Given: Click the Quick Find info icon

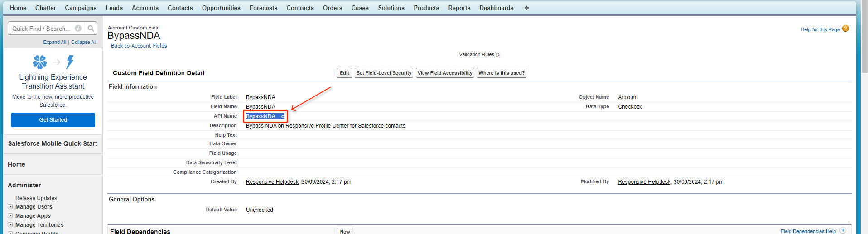Looking at the screenshot, I should [x=78, y=29].
